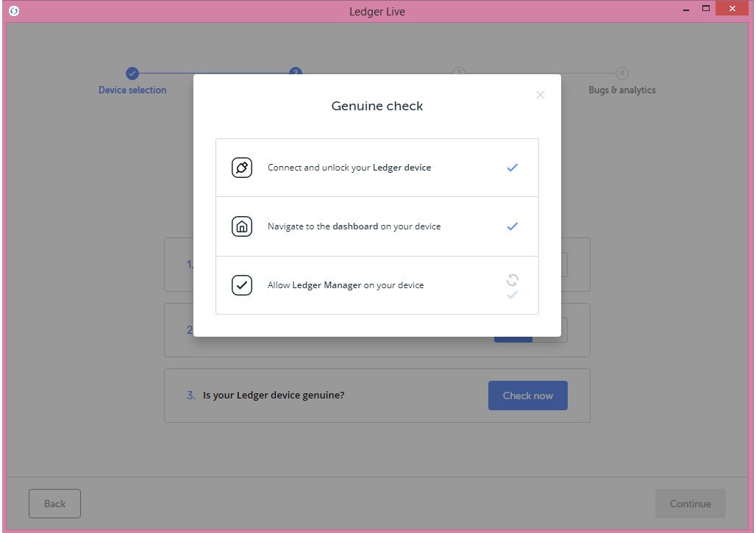Click the checkbox icon for Allow Ledger Manager
The width and height of the screenshot is (756, 533).
(242, 285)
